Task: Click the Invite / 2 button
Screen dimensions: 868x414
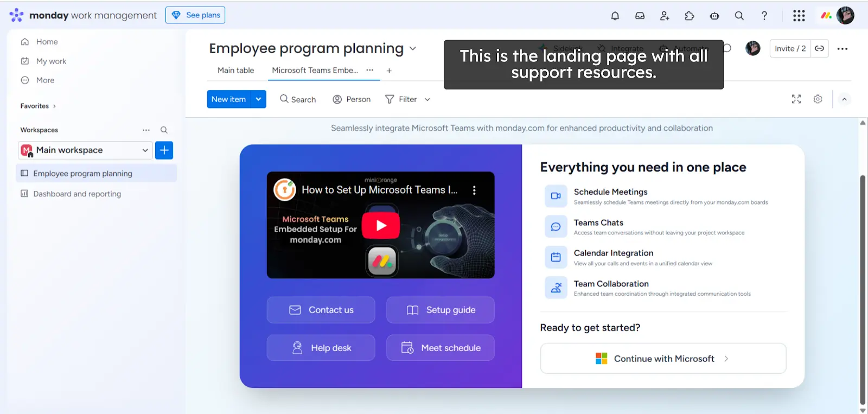Action: (790, 48)
